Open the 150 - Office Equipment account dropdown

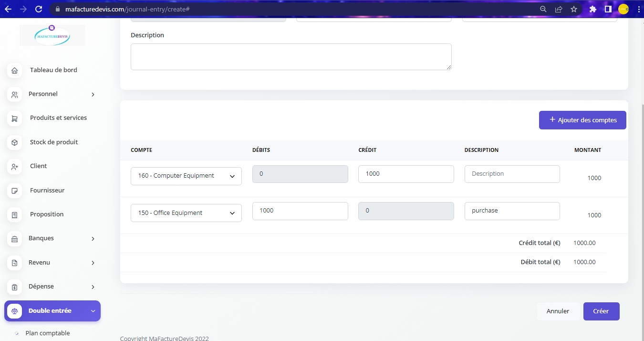click(x=186, y=213)
